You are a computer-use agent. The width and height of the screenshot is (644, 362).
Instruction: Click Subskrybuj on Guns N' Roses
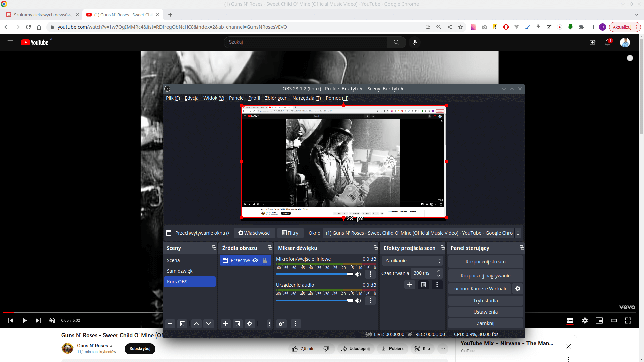pyautogui.click(x=140, y=349)
